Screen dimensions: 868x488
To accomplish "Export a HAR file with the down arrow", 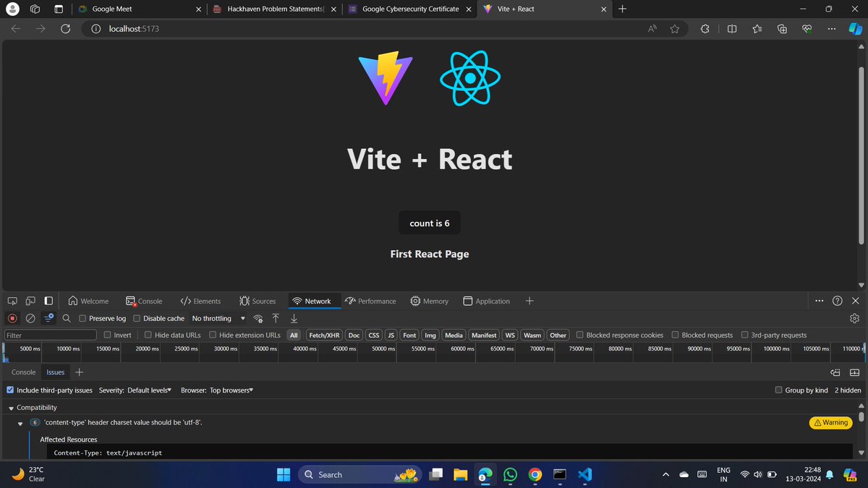I will click(294, 318).
